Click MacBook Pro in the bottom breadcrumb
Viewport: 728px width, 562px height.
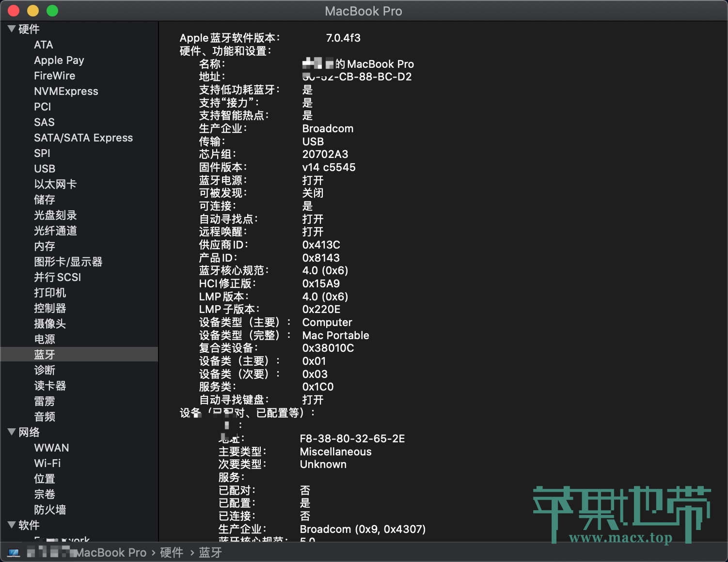tap(112, 552)
